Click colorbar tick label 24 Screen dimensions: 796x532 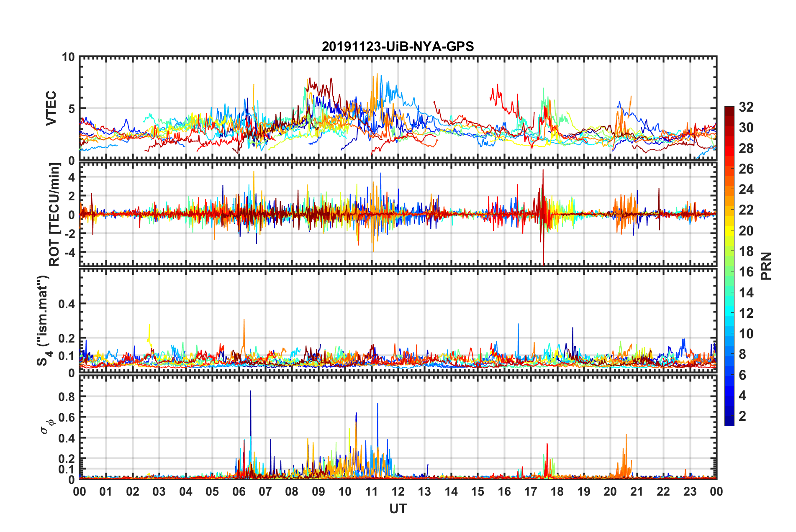(746, 189)
